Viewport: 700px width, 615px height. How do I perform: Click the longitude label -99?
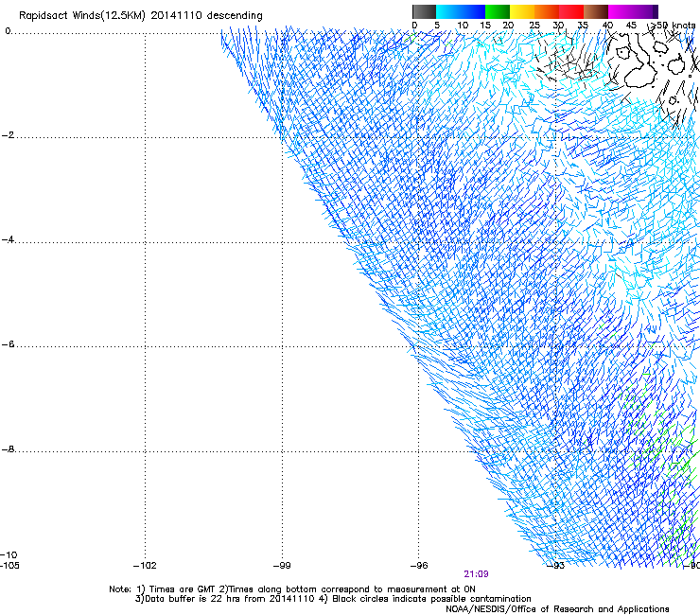282,566
